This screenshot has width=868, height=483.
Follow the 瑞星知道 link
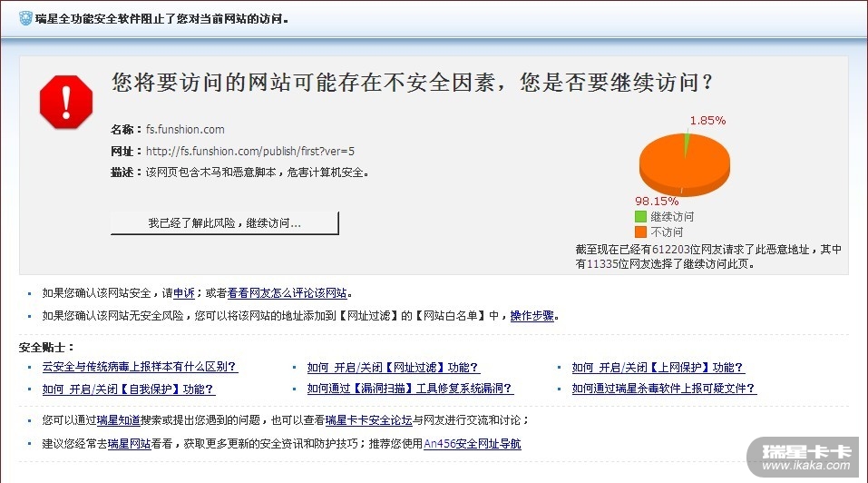(119, 420)
